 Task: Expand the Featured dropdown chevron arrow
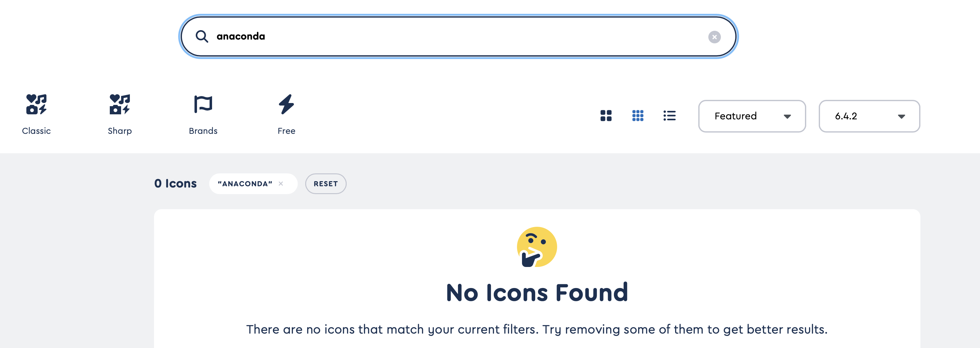788,117
